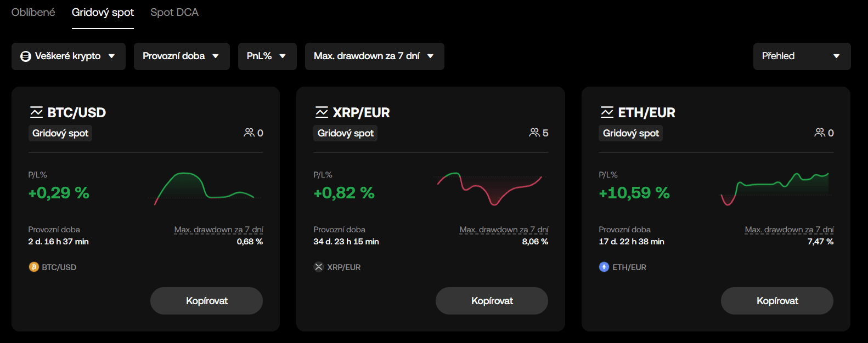
Task: Click the copiers people icon on ETH/EUR card
Action: [820, 133]
